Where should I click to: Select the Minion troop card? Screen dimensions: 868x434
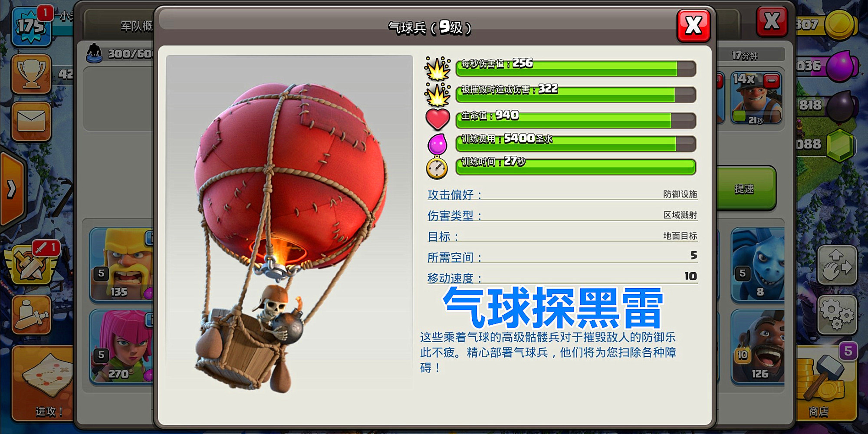point(758,264)
